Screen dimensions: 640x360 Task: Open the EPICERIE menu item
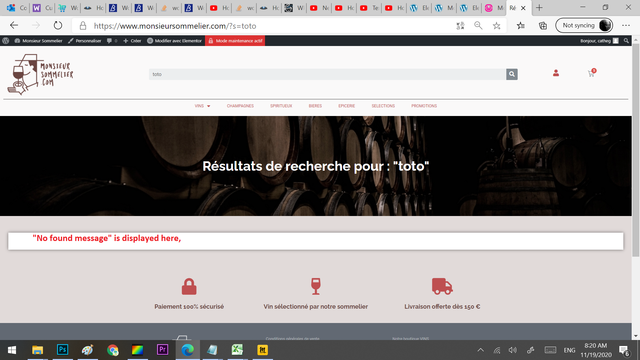(x=347, y=106)
